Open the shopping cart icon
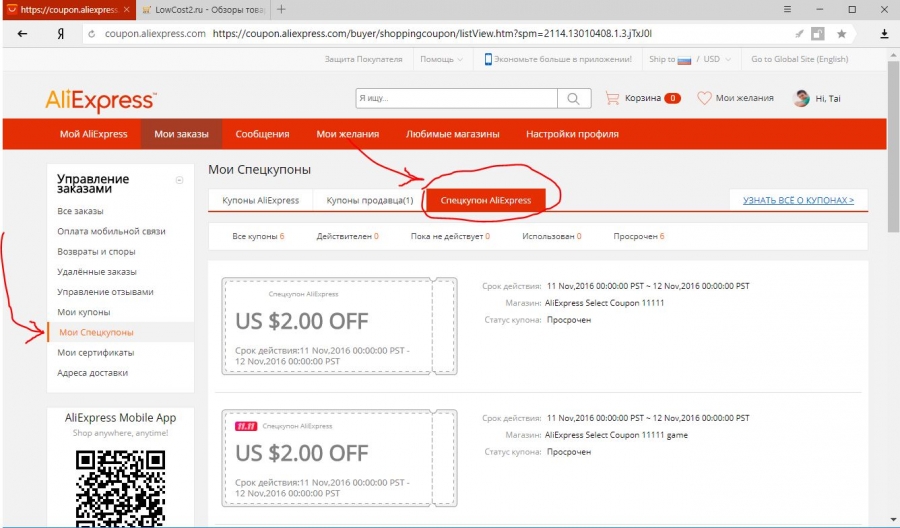Viewport: 900px width, 528px height. coord(612,98)
